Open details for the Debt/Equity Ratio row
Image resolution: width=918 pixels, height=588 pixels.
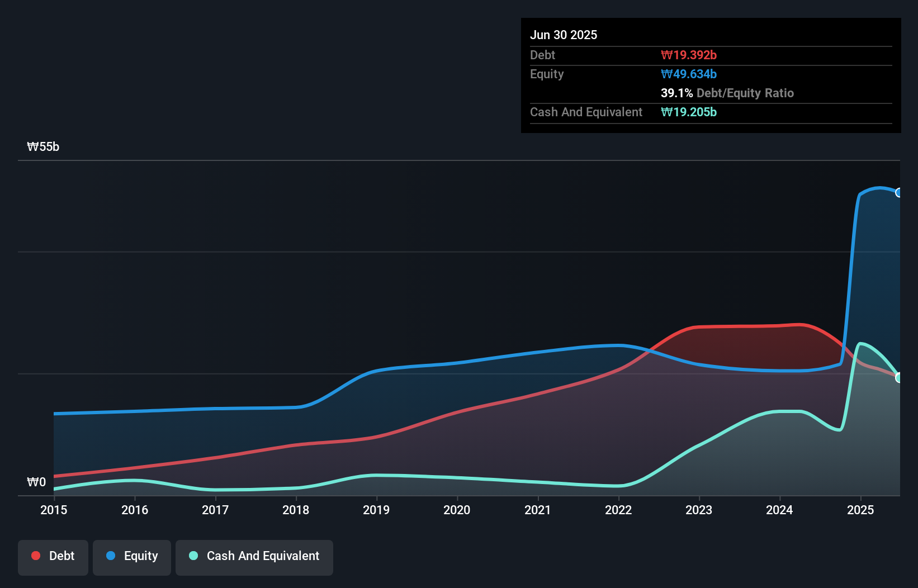pos(727,93)
